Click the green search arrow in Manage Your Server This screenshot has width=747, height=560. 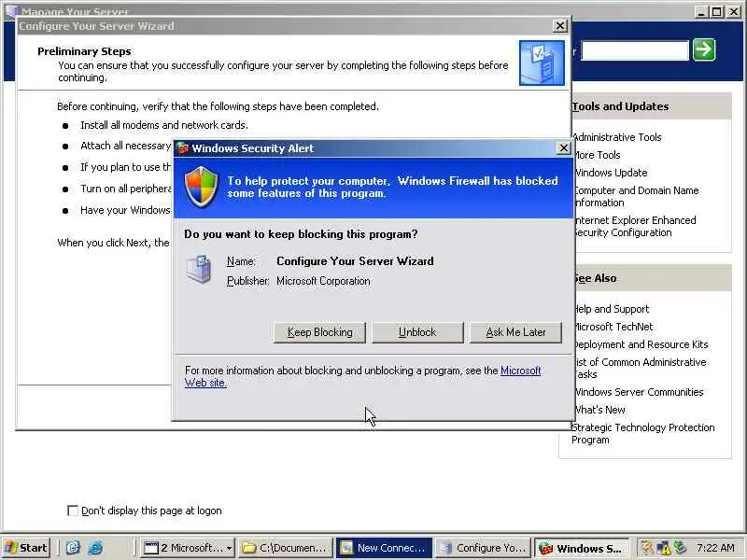(x=704, y=49)
